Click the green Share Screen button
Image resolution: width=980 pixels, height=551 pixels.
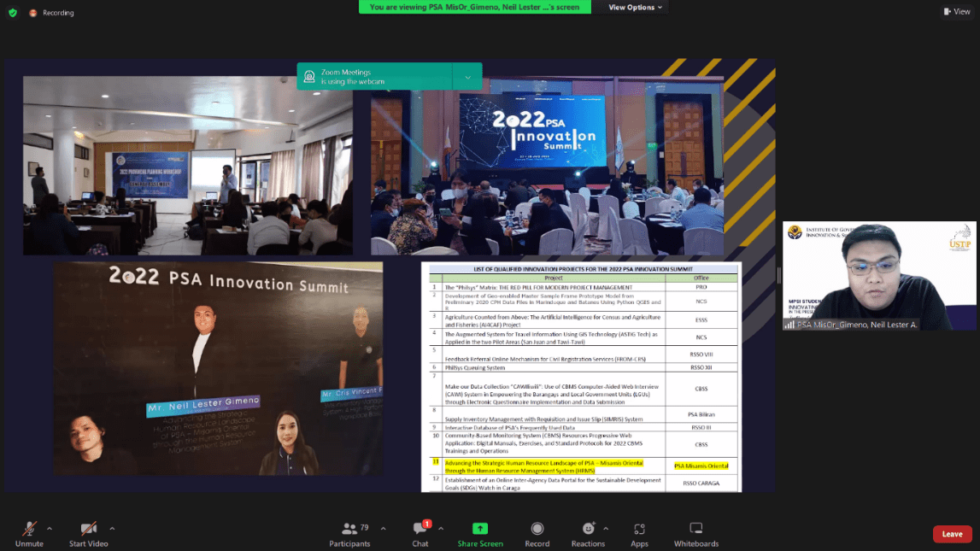[480, 534]
